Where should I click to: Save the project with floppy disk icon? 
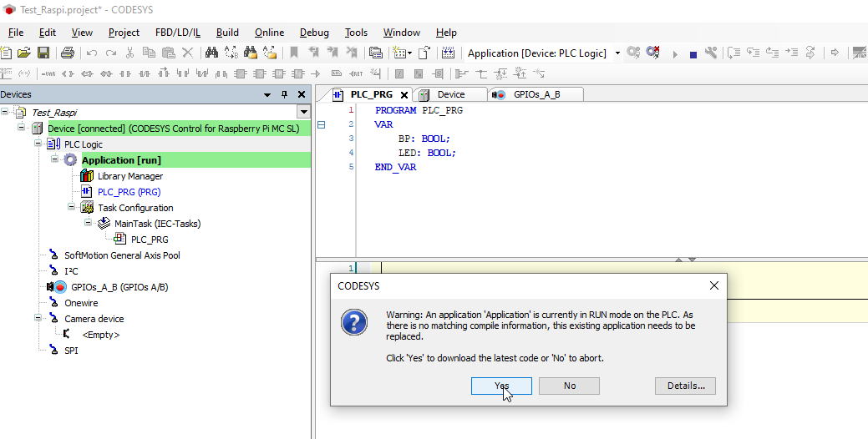[x=43, y=53]
